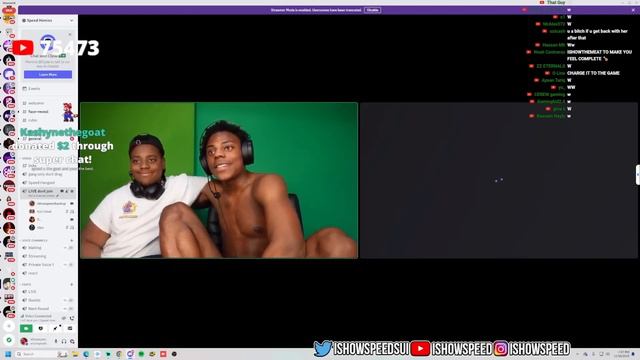This screenshot has width=640, height=360.
Task: Disable Streamer Mode from the banner
Action: tap(373, 10)
